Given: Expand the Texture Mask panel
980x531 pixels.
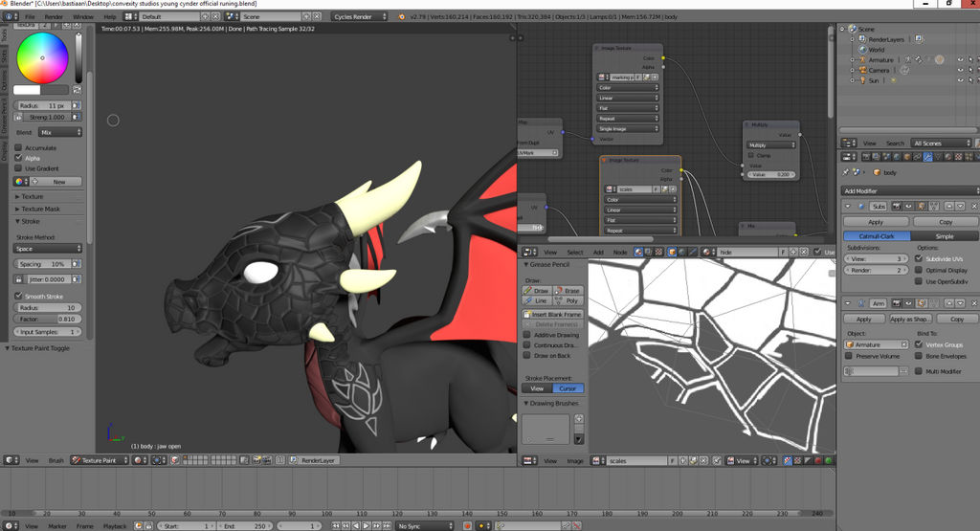Looking at the screenshot, I should [37, 209].
